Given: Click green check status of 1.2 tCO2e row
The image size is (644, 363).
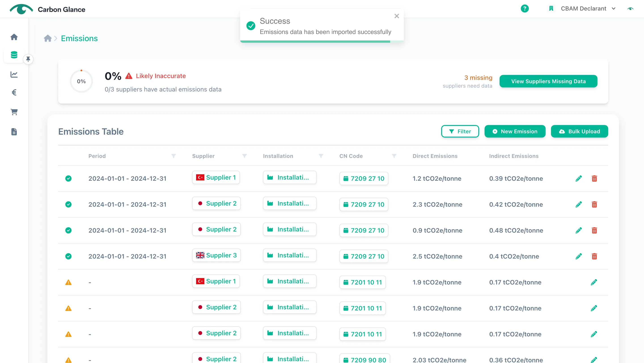Looking at the screenshot, I should tap(68, 178).
